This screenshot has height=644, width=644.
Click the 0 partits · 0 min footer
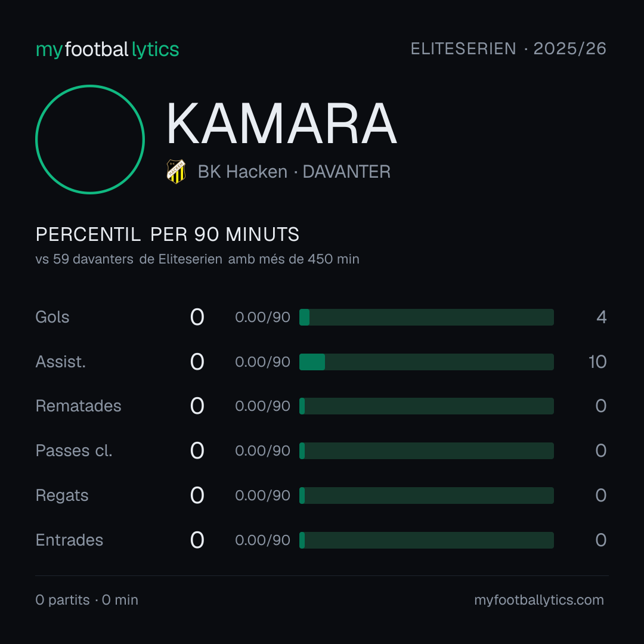click(x=86, y=600)
